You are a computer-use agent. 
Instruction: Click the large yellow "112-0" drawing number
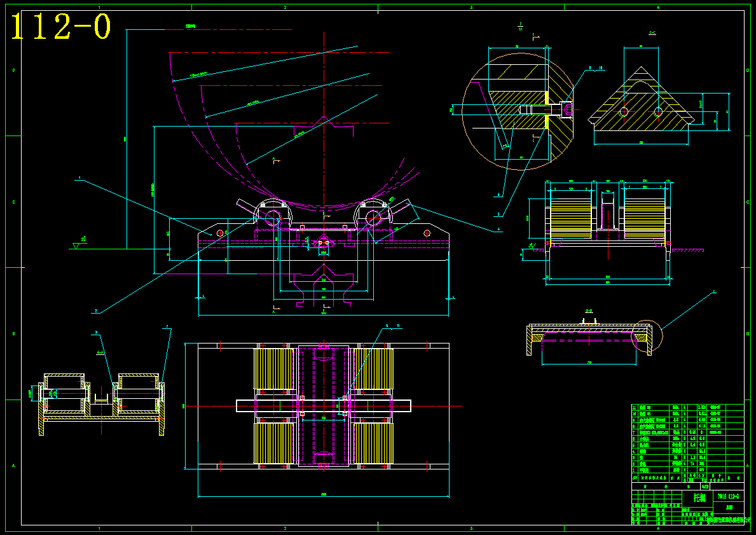click(61, 27)
